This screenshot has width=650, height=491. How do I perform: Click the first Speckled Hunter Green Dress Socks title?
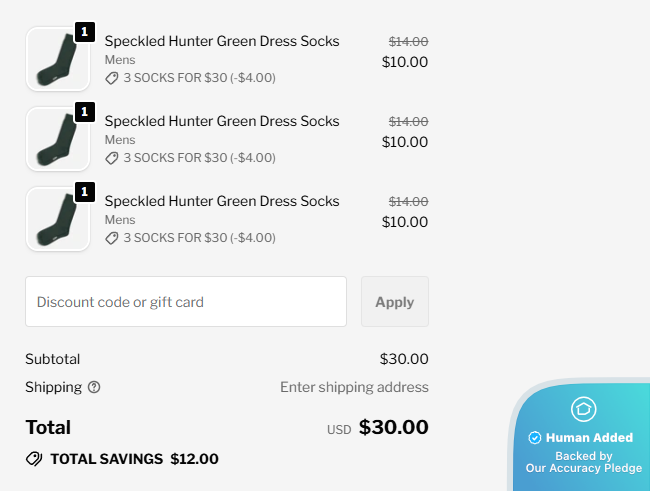coord(222,41)
